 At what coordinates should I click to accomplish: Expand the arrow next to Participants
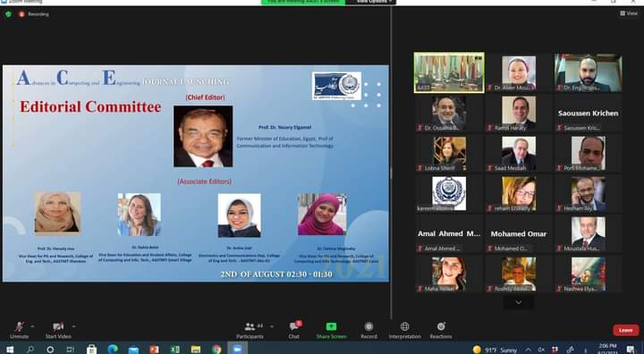tap(272, 326)
